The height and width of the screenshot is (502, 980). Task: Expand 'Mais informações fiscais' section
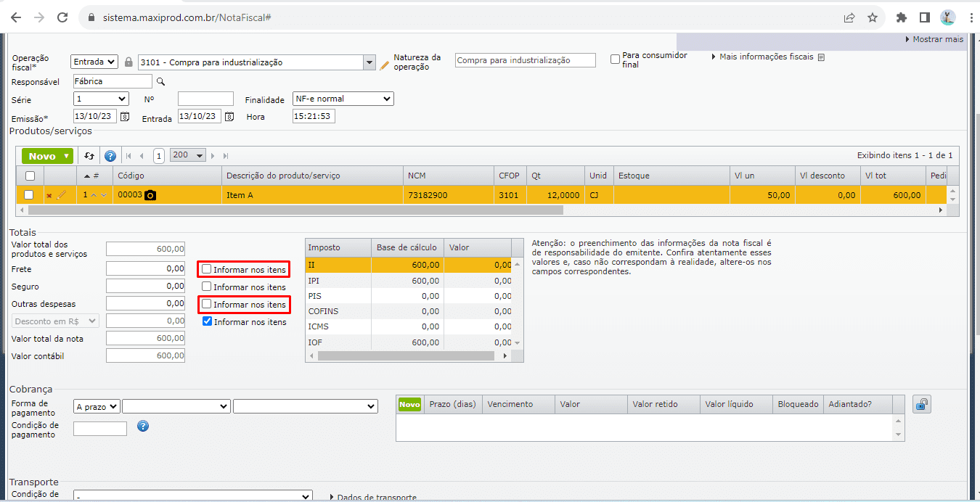(x=767, y=57)
